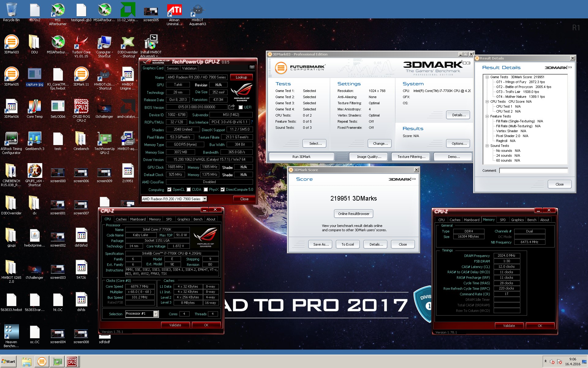Open Graphics tab in right CPU-Z

point(517,220)
